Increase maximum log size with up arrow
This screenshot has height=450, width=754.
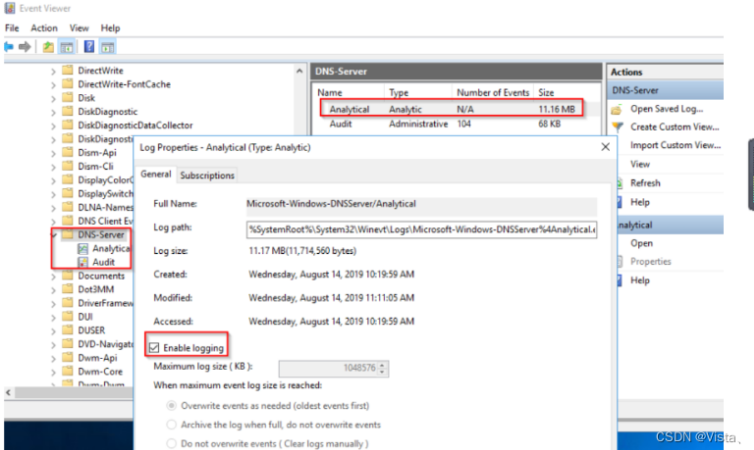pyautogui.click(x=382, y=365)
